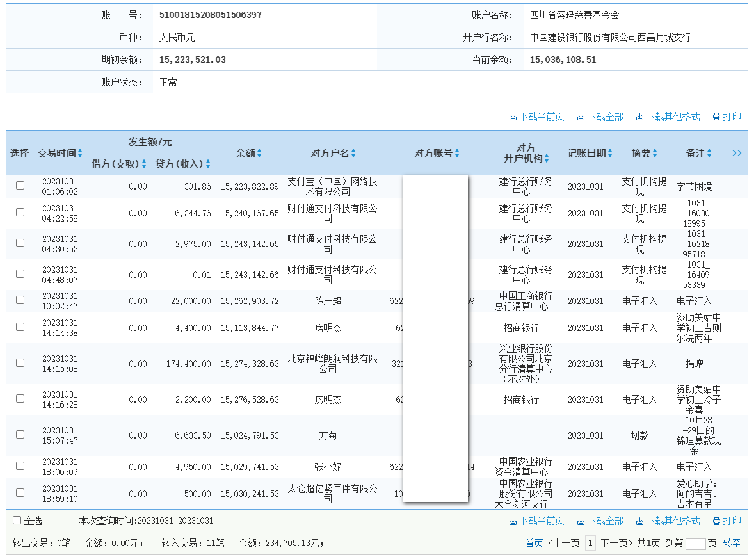Viewport: 756px width, 557px height.
Task: Click current page number 1 box
Action: 590,543
